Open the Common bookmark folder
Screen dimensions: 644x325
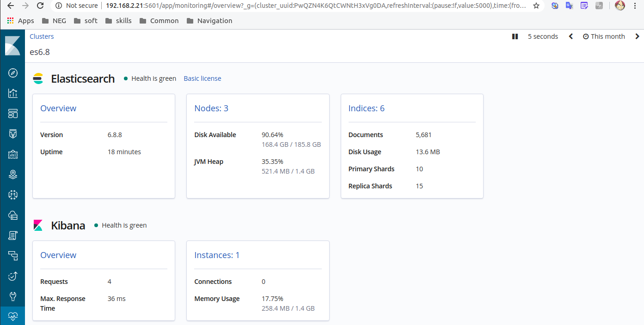pyautogui.click(x=159, y=21)
